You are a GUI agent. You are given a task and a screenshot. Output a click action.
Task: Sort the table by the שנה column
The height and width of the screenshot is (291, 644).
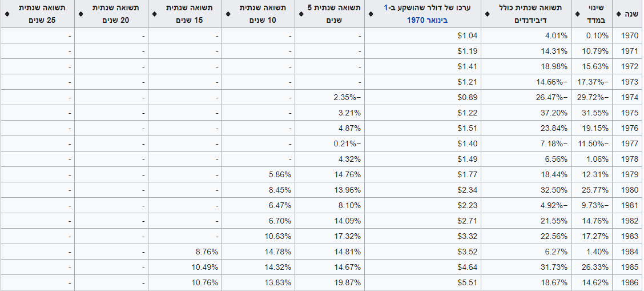click(x=618, y=14)
